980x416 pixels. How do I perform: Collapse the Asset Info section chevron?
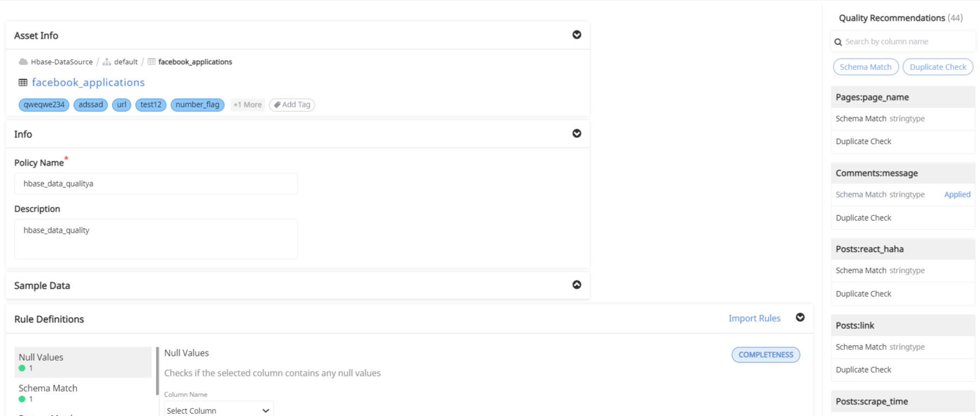pyautogui.click(x=577, y=35)
